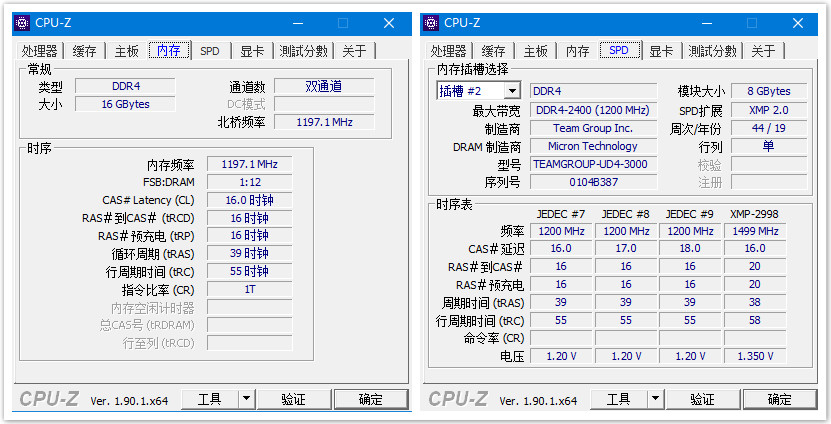The width and height of the screenshot is (831, 424).
Task: Close the left CPU-Z window
Action: pyautogui.click(x=389, y=23)
